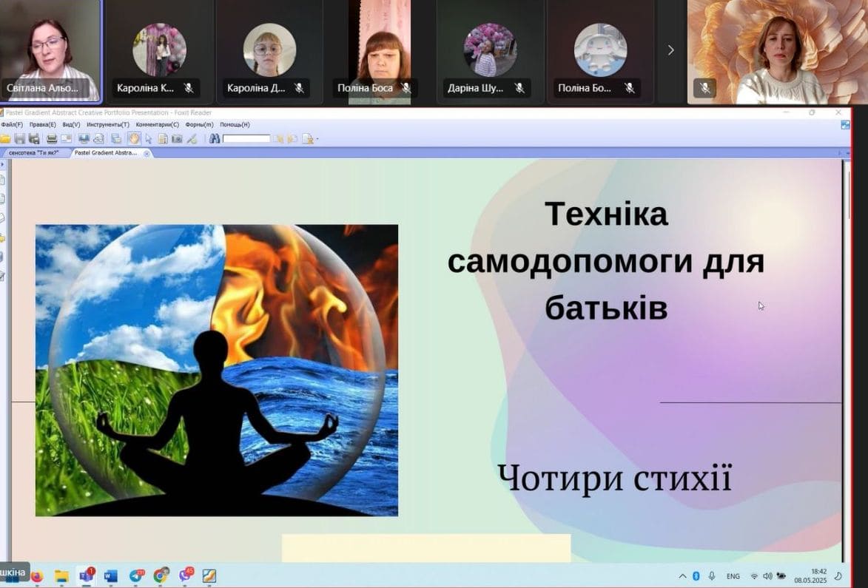Image resolution: width=868 pixels, height=588 pixels.
Task: Launch Viber from the taskbar
Action: click(185, 575)
